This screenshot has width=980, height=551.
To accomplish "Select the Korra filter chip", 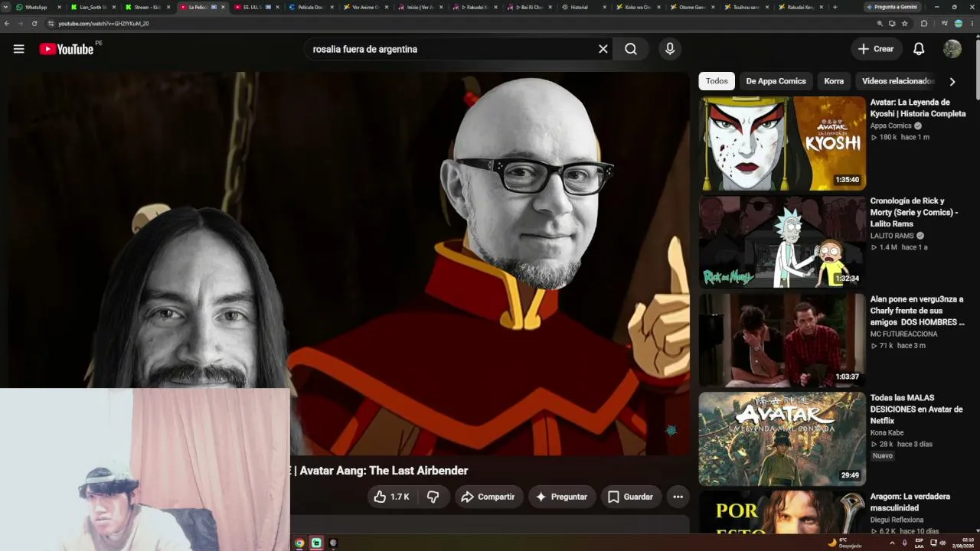I will coord(834,81).
